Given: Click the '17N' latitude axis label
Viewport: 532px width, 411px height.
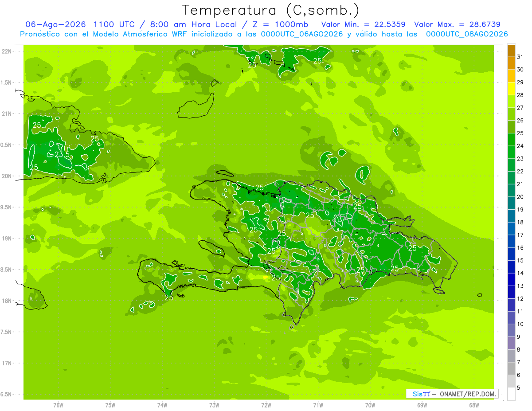Looking at the screenshot, I should coord(8,363).
